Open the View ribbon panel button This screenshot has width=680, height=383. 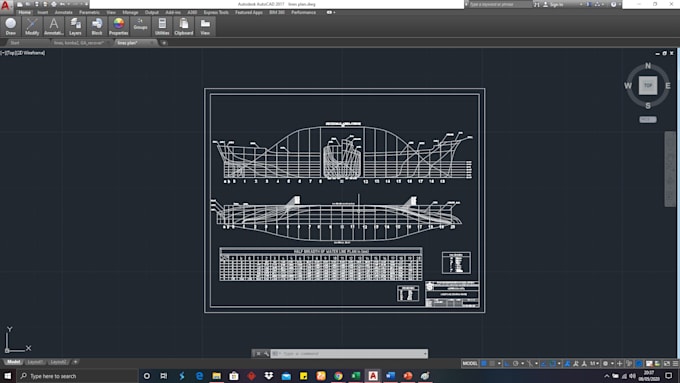[205, 26]
